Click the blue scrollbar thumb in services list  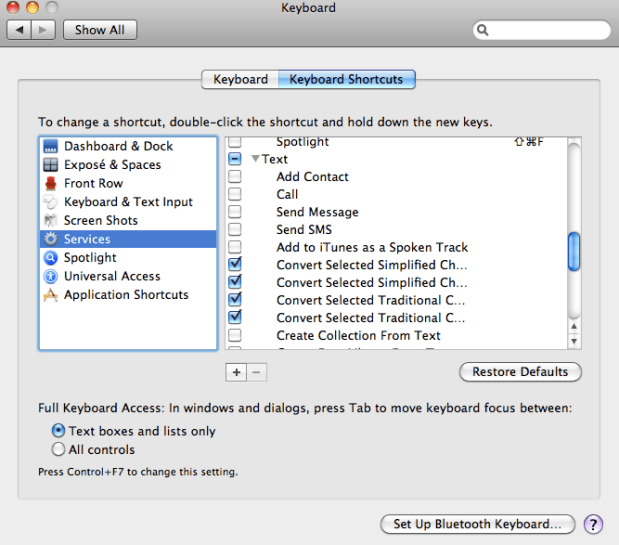tap(574, 252)
